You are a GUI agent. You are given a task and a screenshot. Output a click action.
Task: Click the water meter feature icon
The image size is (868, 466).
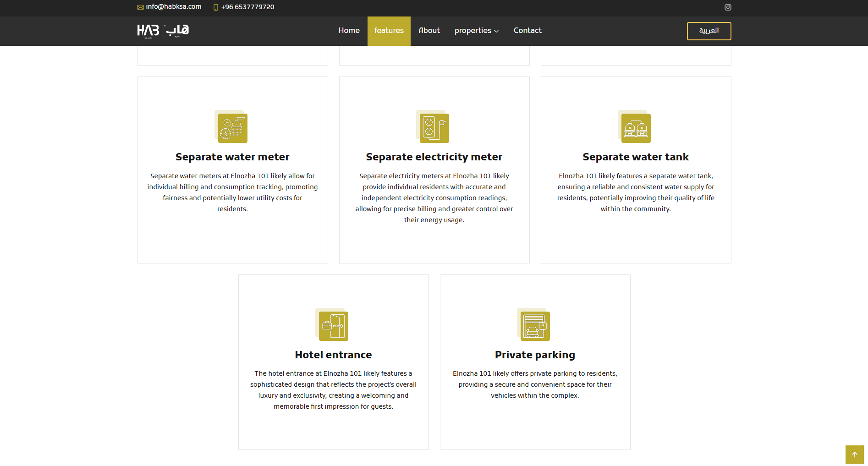[x=232, y=128]
